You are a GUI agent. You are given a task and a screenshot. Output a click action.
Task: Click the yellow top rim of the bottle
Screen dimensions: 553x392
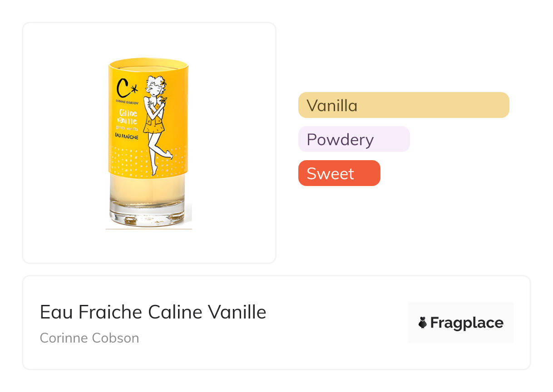pyautogui.click(x=148, y=63)
